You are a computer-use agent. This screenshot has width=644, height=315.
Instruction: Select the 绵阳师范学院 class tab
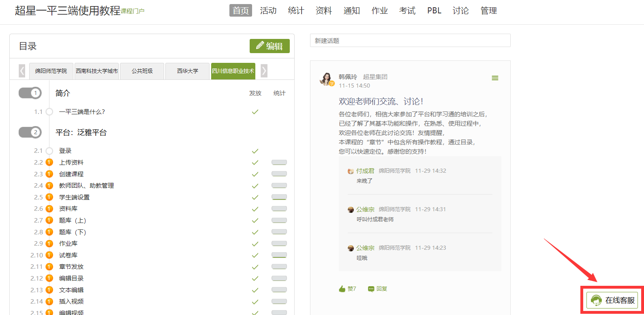click(x=51, y=71)
